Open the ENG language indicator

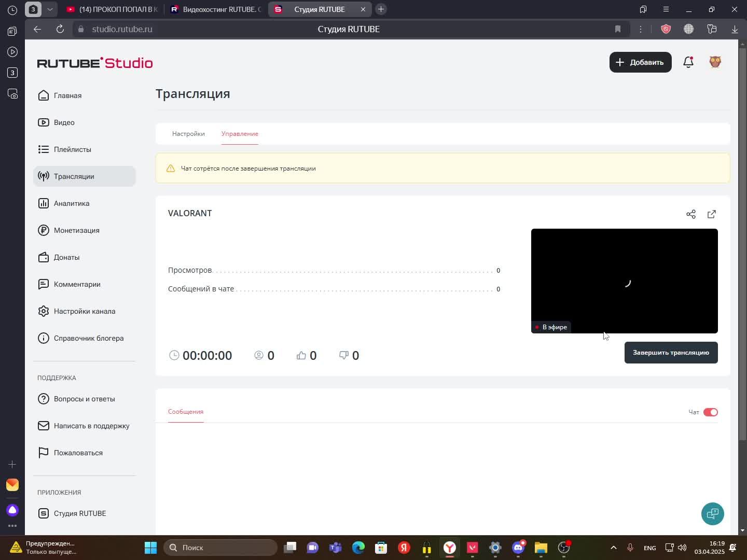(x=649, y=548)
